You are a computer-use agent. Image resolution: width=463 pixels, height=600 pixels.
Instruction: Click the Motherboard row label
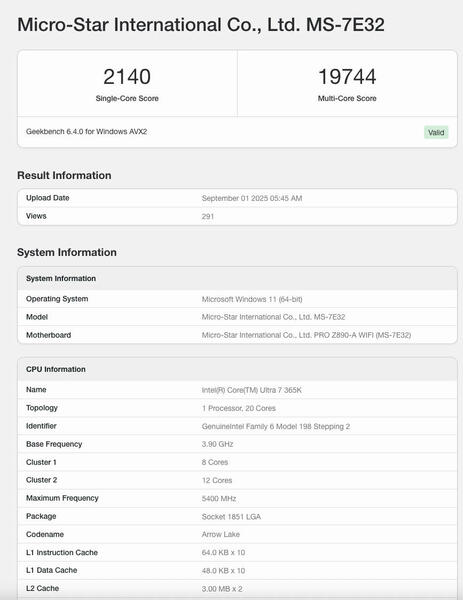coord(49,335)
